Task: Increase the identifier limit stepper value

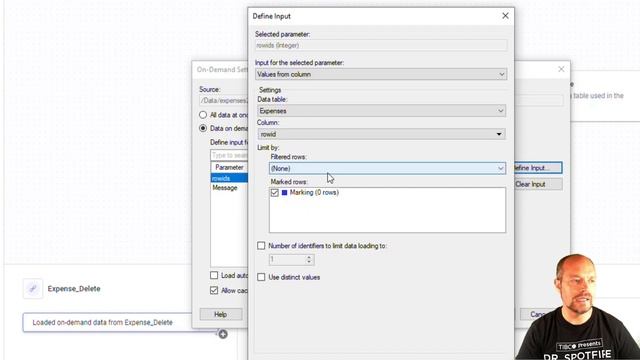Action: pos(309,257)
